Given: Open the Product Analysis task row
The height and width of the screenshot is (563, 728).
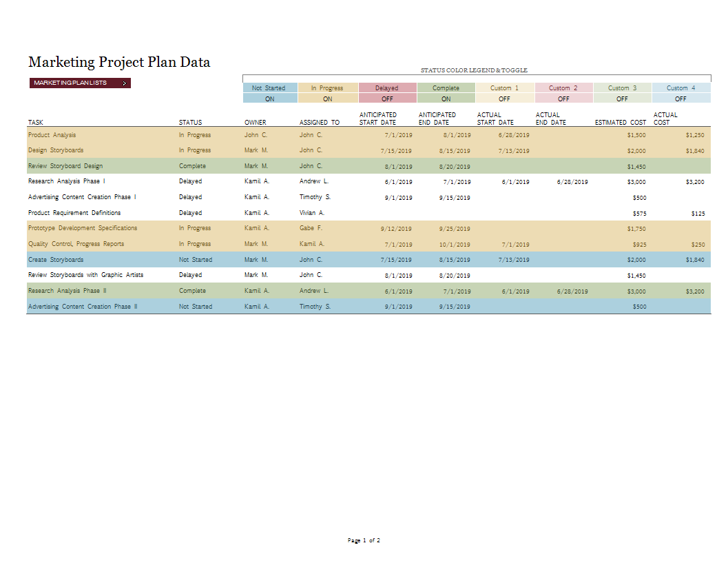Looking at the screenshot, I should (x=52, y=135).
